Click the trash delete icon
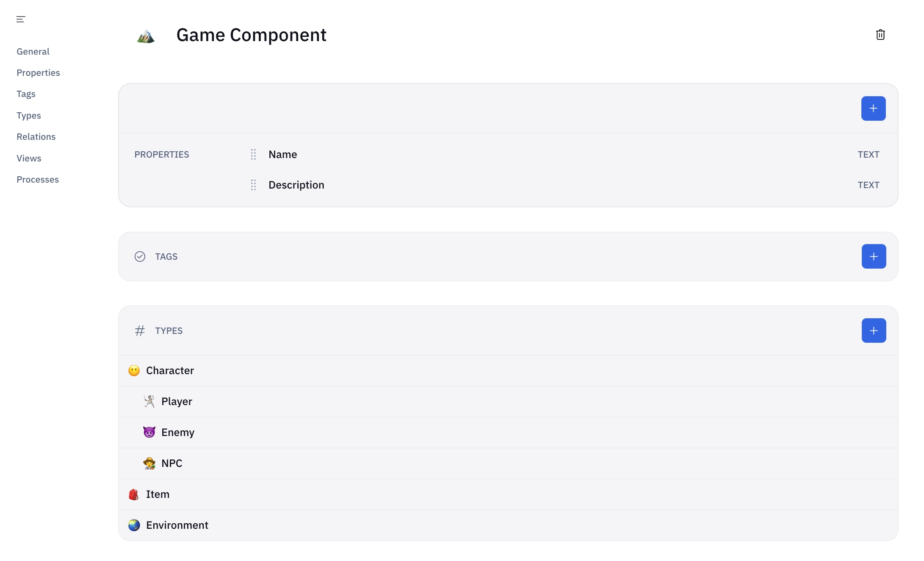Image resolution: width=924 pixels, height=561 pixels. [880, 35]
